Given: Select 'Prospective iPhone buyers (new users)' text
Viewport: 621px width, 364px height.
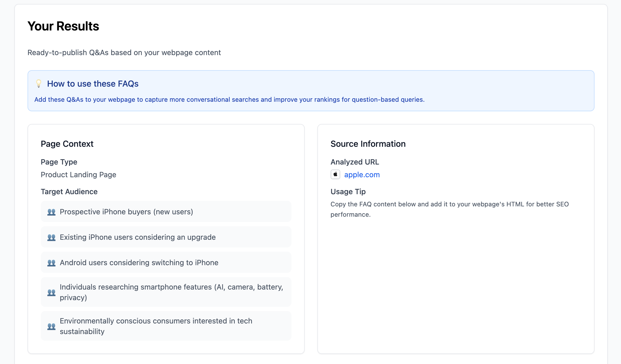Looking at the screenshot, I should (x=126, y=212).
